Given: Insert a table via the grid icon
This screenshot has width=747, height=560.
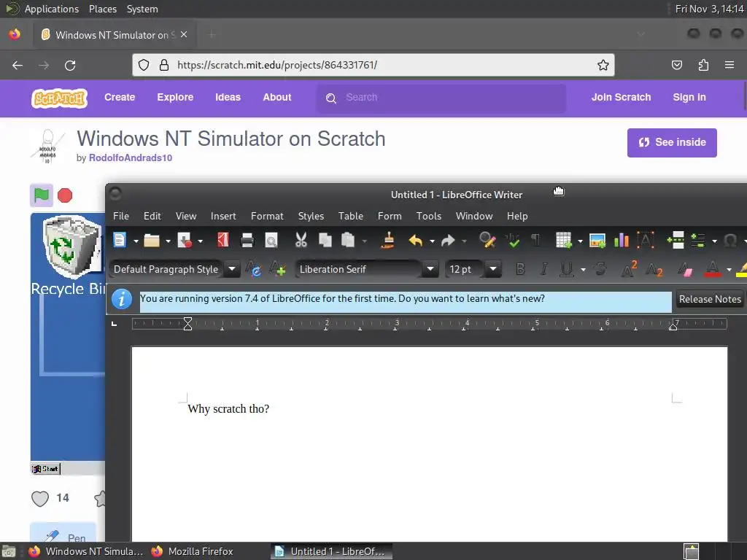Looking at the screenshot, I should click(564, 241).
